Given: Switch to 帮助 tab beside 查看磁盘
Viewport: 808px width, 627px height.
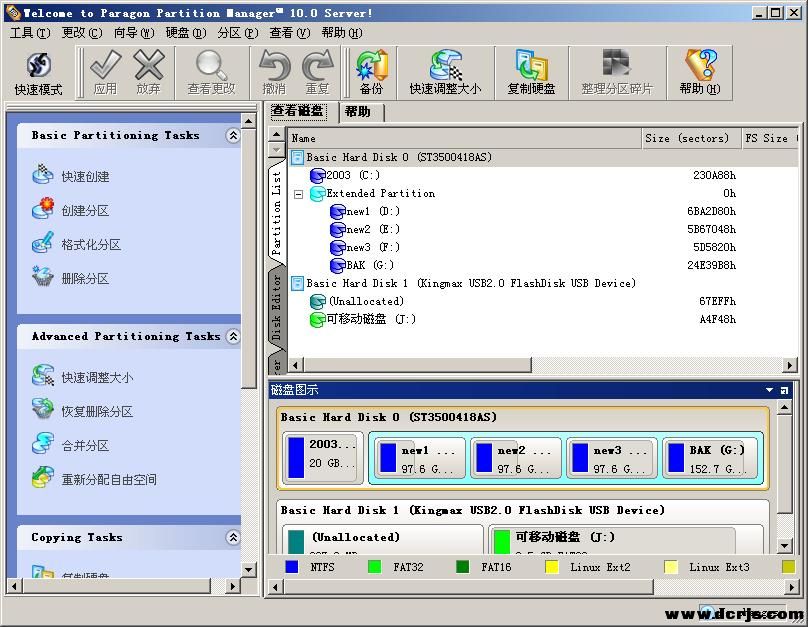Looking at the screenshot, I should pos(361,112).
